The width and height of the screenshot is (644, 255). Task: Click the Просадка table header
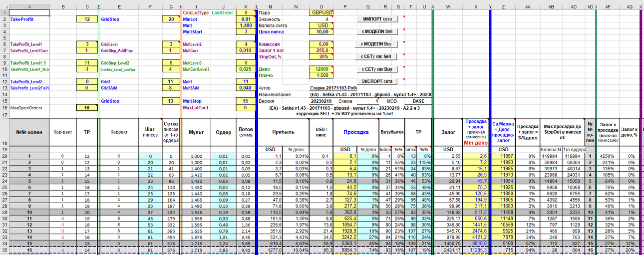click(x=356, y=132)
